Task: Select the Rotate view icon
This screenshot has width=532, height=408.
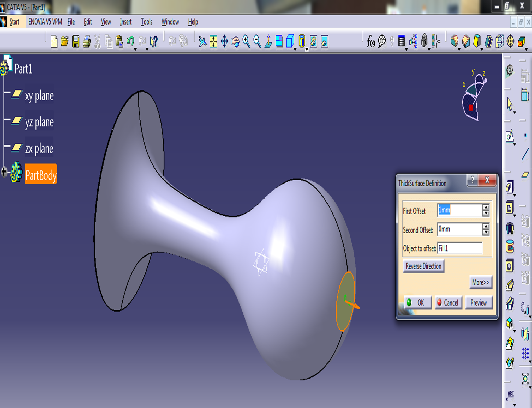Action: click(x=235, y=42)
